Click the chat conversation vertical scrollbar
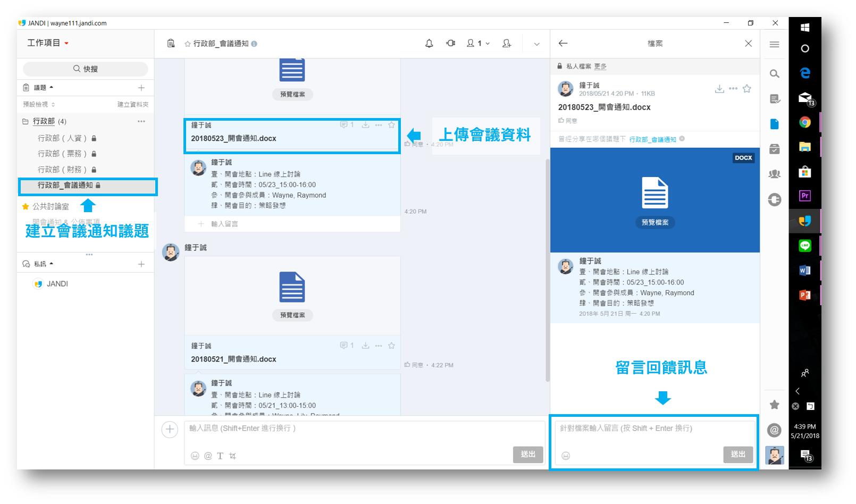Screen dimensions: 856x504 tap(548, 270)
